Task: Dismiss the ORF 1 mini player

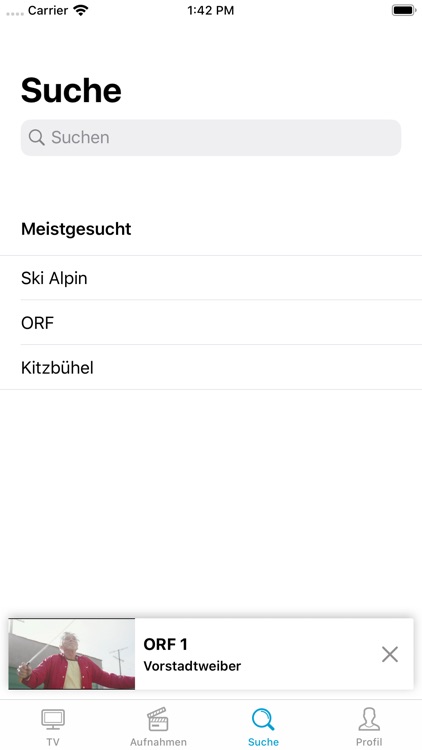Action: 390,654
